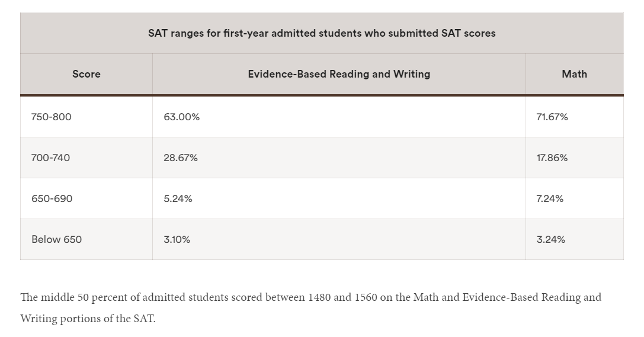Click the SAT ranges table title
This screenshot has height=337, width=644.
[322, 34]
